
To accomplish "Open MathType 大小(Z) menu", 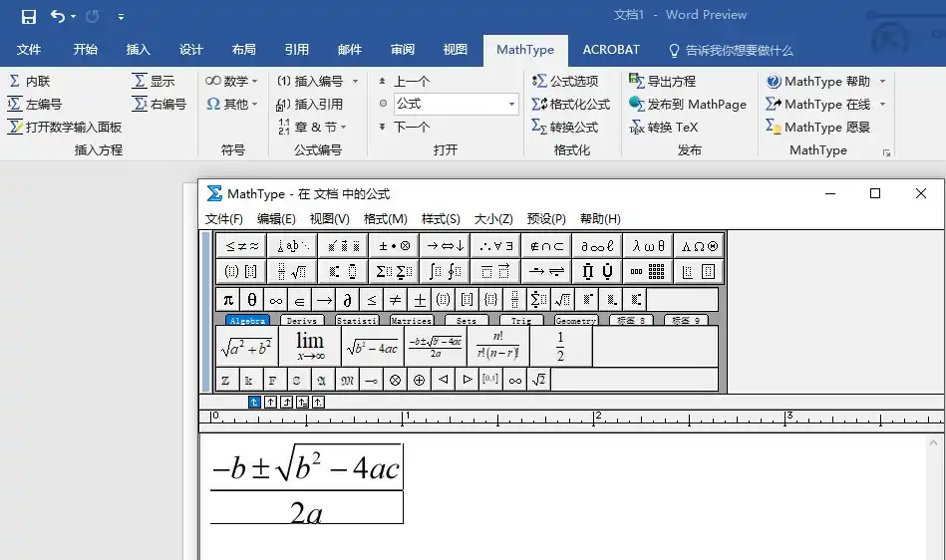I will 493,219.
